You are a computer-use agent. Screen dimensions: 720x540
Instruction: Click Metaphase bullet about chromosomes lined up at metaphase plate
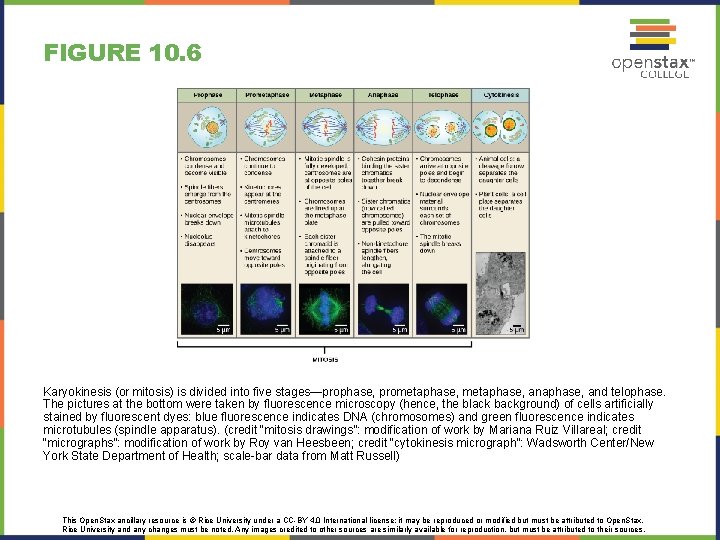pyautogui.click(x=325, y=212)
